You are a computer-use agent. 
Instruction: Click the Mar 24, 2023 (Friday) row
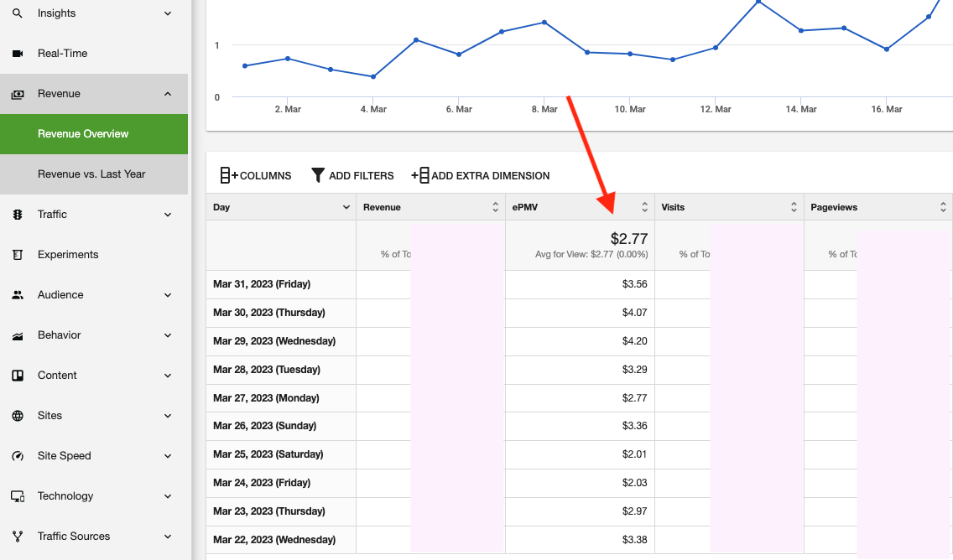579,483
